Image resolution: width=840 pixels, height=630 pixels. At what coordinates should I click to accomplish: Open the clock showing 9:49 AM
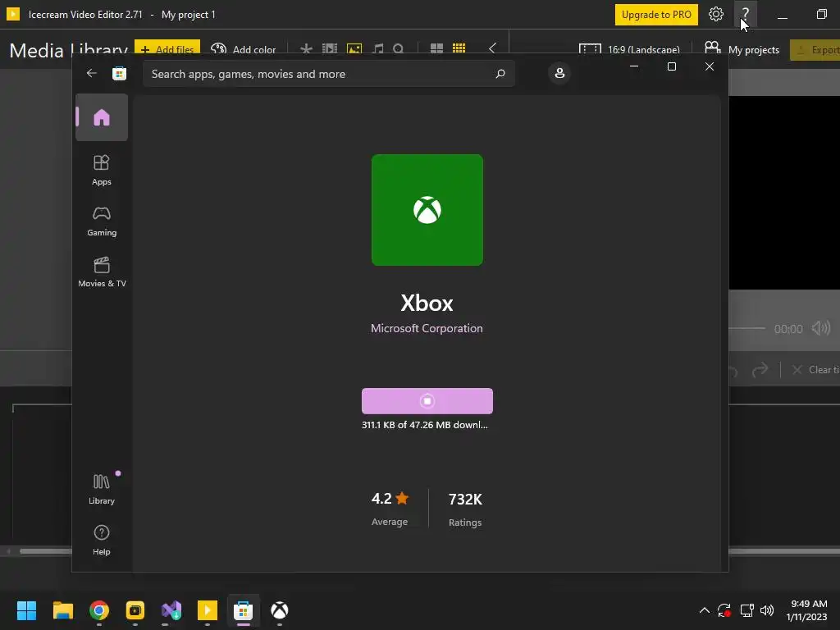click(807, 610)
